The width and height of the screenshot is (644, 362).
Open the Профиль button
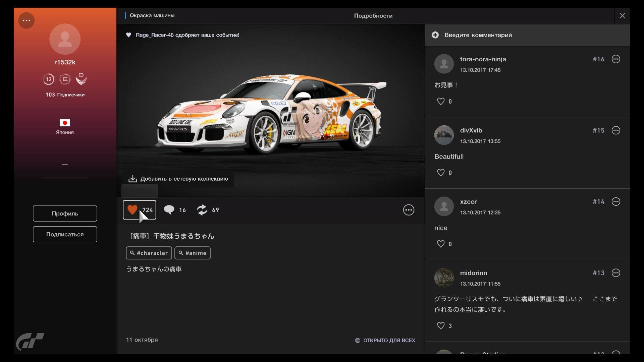click(65, 214)
